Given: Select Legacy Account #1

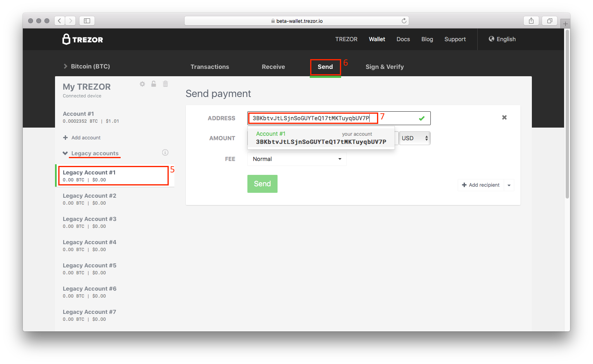Looking at the screenshot, I should pyautogui.click(x=115, y=176).
